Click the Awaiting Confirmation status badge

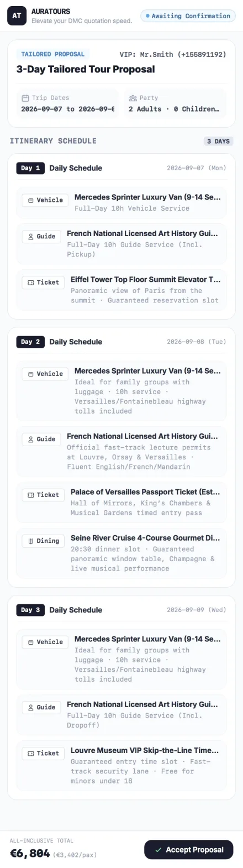click(x=188, y=16)
